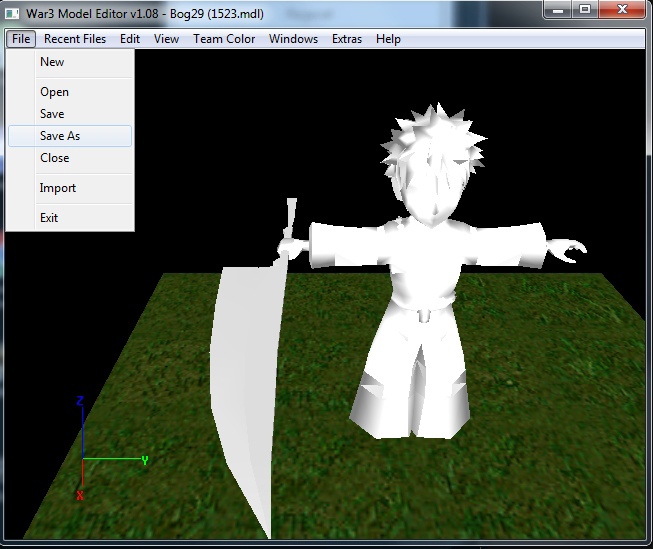The width and height of the screenshot is (653, 549).
Task: Minimize the War3 Model Editor window
Action: 558,9
